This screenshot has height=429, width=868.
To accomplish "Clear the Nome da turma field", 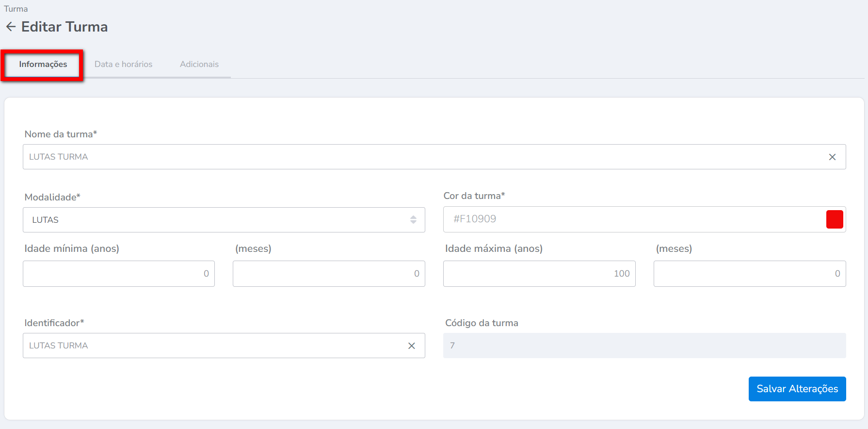I will pyautogui.click(x=832, y=157).
